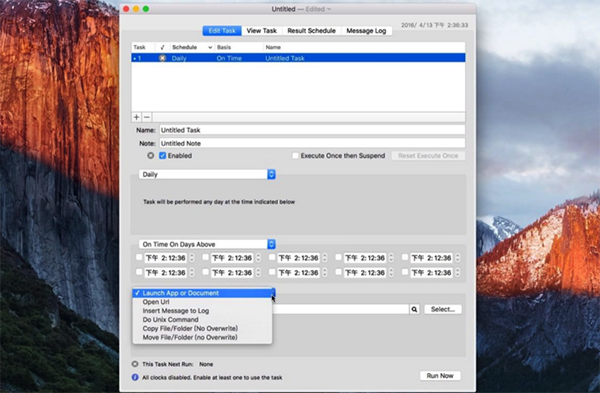The height and width of the screenshot is (393, 600).
Task: Click the Run Now button
Action: [x=440, y=376]
